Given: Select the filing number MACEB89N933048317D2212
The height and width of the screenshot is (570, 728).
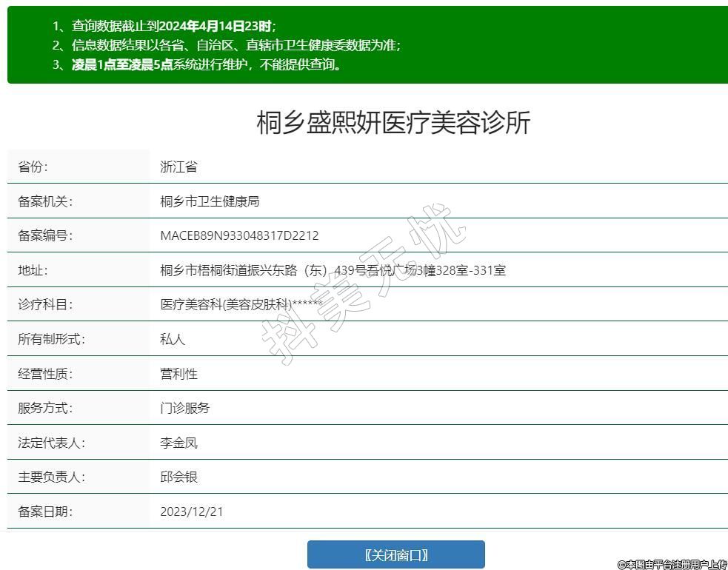Looking at the screenshot, I should point(239,236).
